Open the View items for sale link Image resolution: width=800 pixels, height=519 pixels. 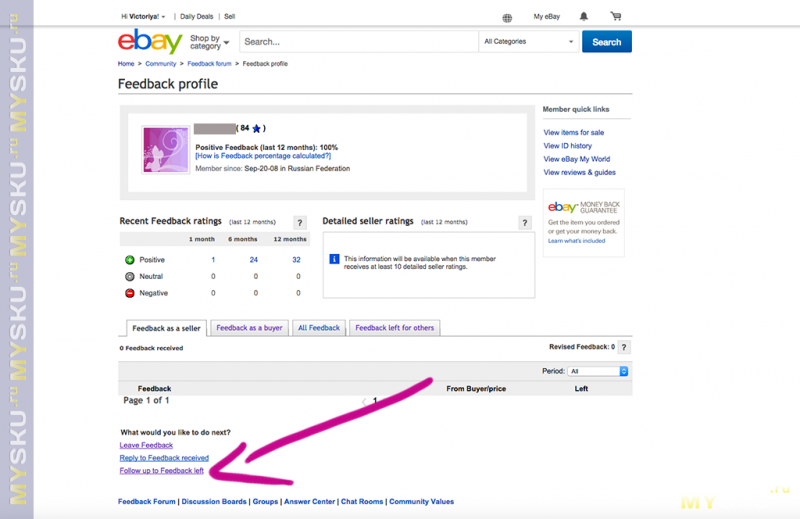[573, 132]
